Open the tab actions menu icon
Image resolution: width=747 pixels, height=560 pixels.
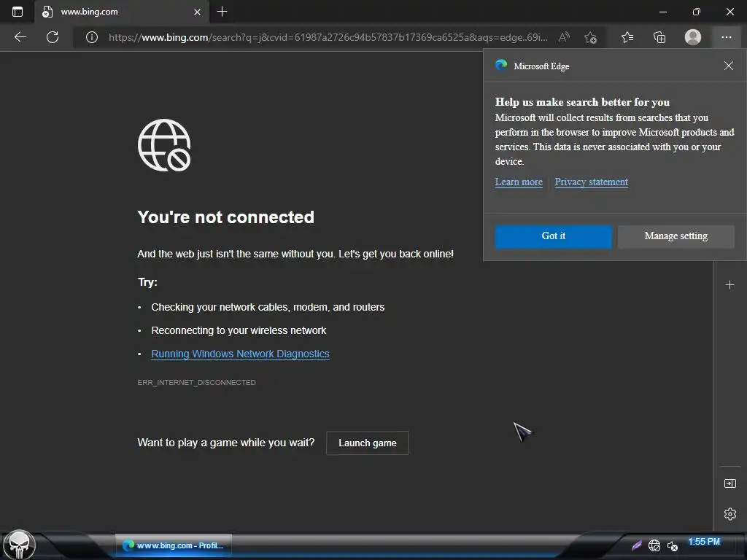tap(18, 12)
